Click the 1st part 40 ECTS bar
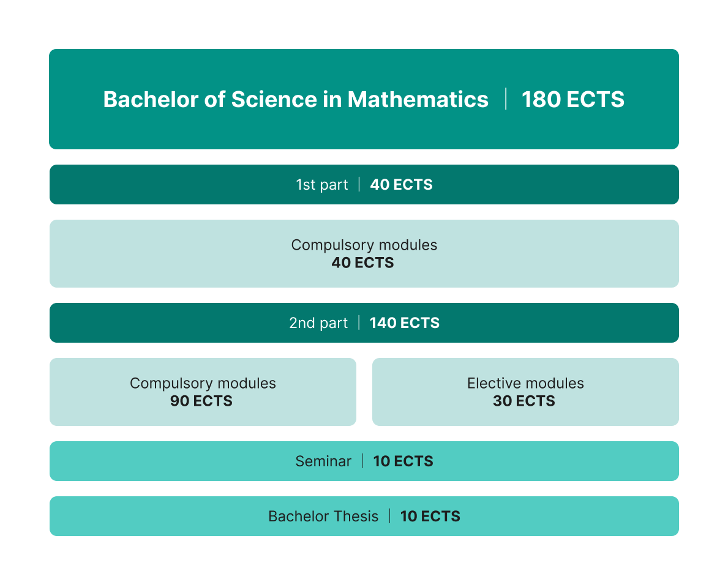728x585 pixels. coord(364,184)
